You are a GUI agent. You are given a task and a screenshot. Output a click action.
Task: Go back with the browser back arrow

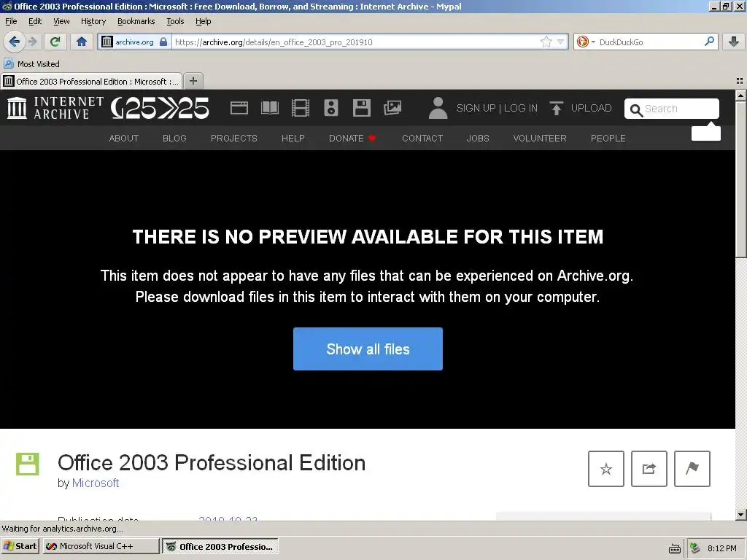click(15, 42)
